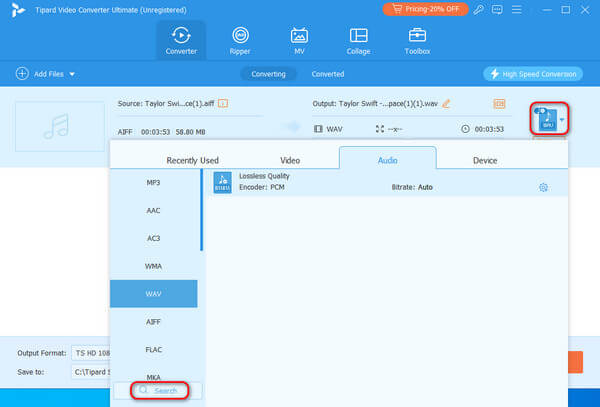This screenshot has width=600, height=407.
Task: Choose AIFF in the format list
Action: (153, 322)
